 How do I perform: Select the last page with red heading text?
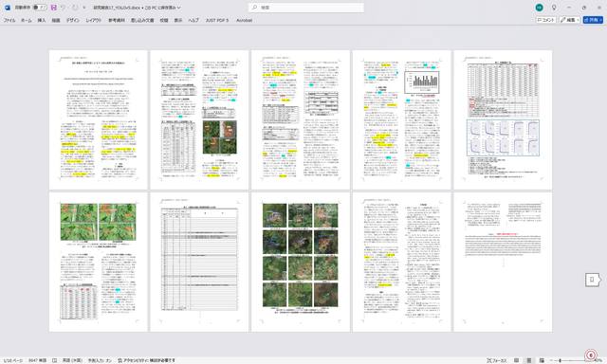[x=503, y=262]
